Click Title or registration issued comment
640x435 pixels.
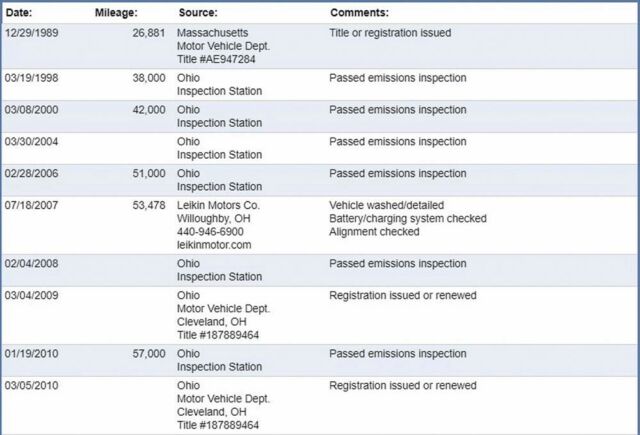(x=390, y=33)
